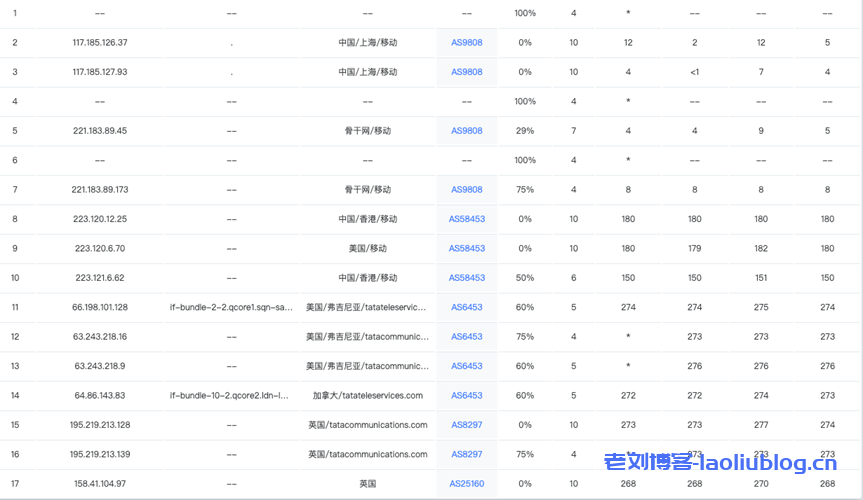Click the AS25160 link
The height and width of the screenshot is (500, 863).
tap(466, 484)
